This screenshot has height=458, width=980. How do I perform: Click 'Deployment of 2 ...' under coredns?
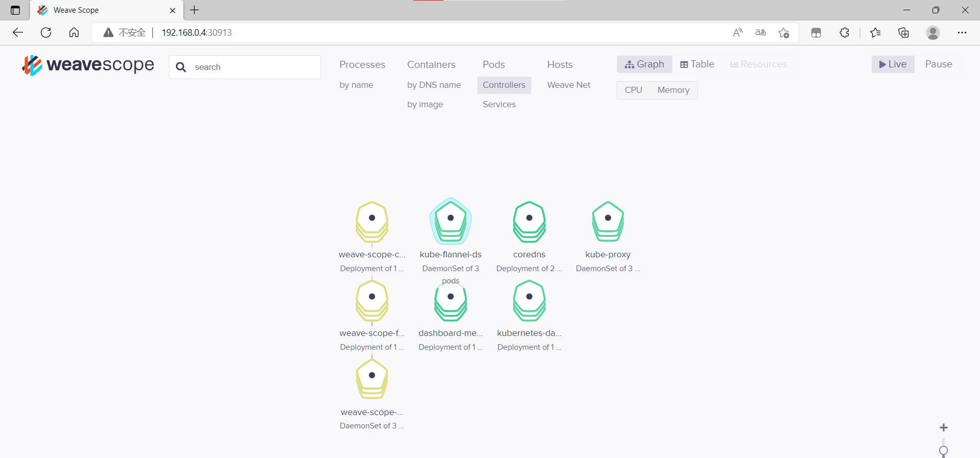coord(529,268)
